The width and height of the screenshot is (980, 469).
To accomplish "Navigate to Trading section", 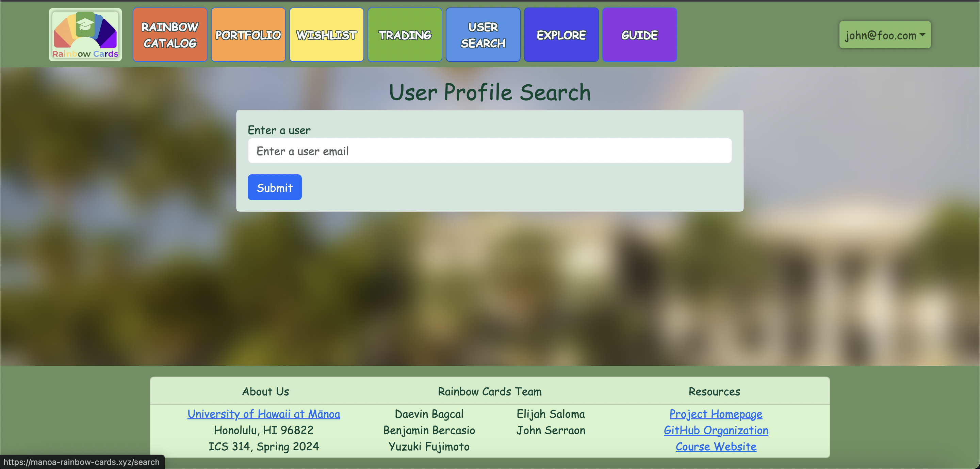I will pos(405,35).
